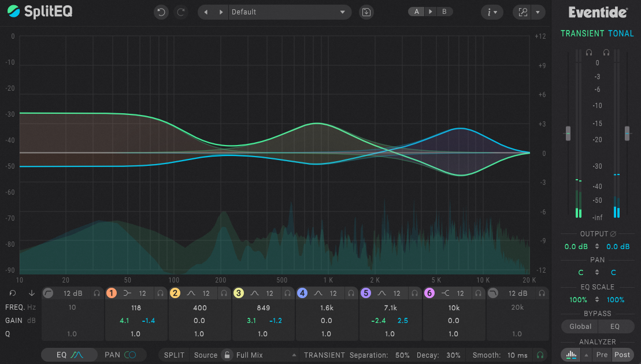Copy A to B arrow button
The height and width of the screenshot is (364, 641).
click(x=431, y=12)
